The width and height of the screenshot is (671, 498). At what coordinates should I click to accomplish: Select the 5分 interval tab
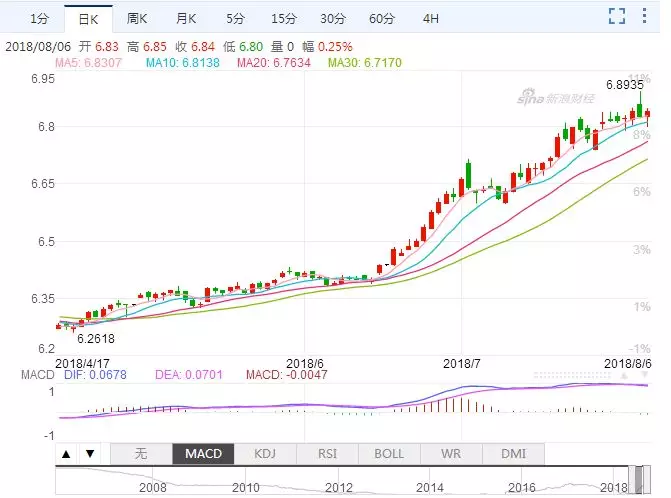click(x=234, y=18)
